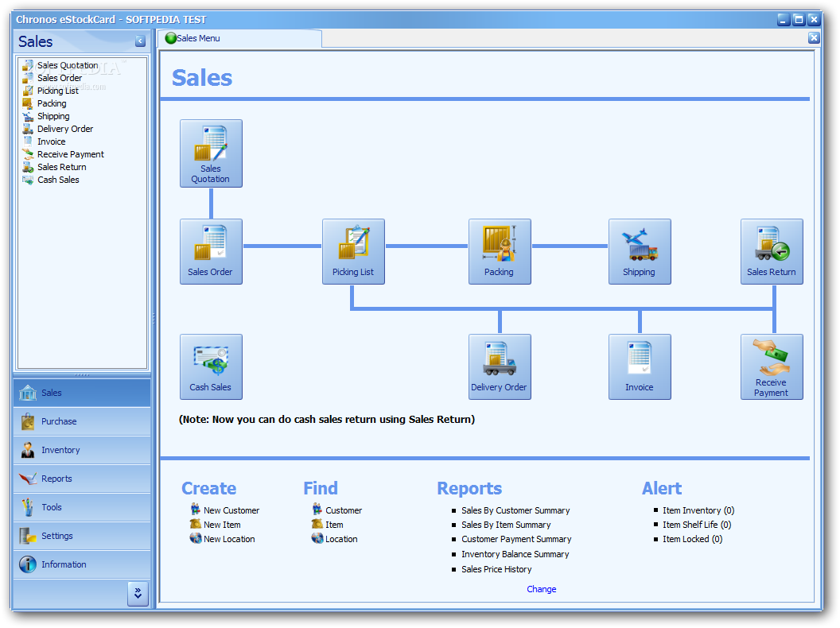
Task: Click the New Location globe icon
Action: 196,537
